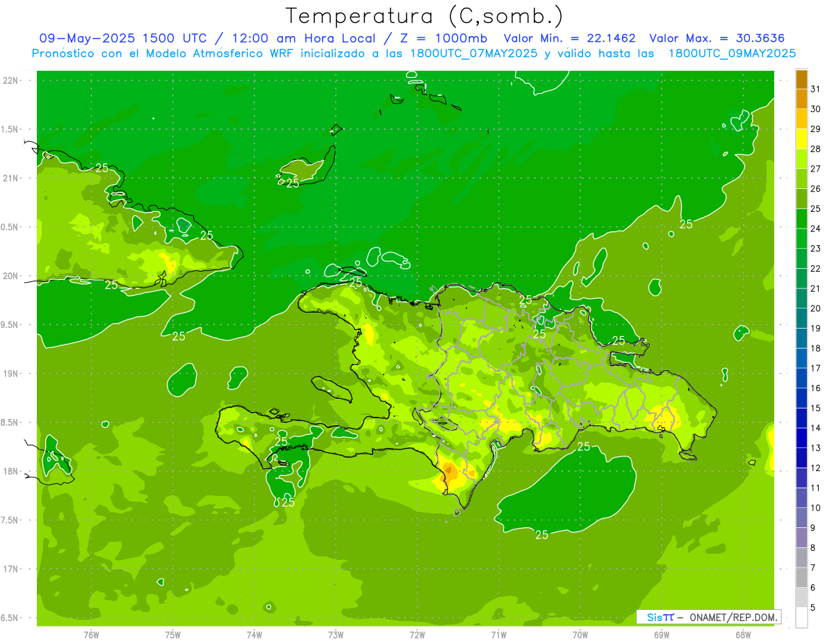This screenshot has width=834, height=644.
Task: Pick the purple color bar swatch between 9 and 10
Action: click(x=801, y=518)
